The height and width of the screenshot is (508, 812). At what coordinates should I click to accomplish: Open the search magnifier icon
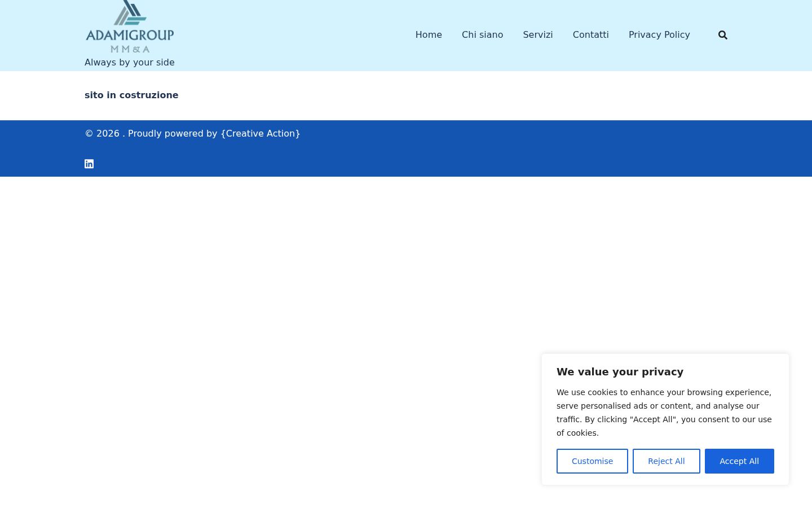[723, 35]
